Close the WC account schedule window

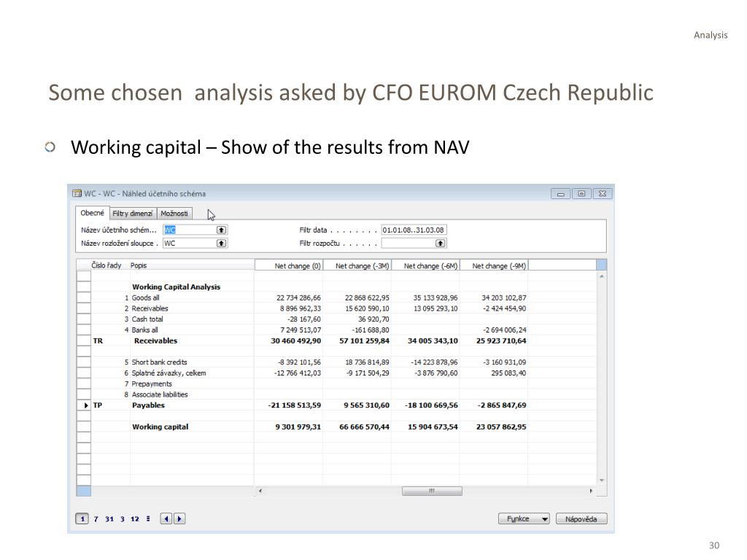click(603, 194)
